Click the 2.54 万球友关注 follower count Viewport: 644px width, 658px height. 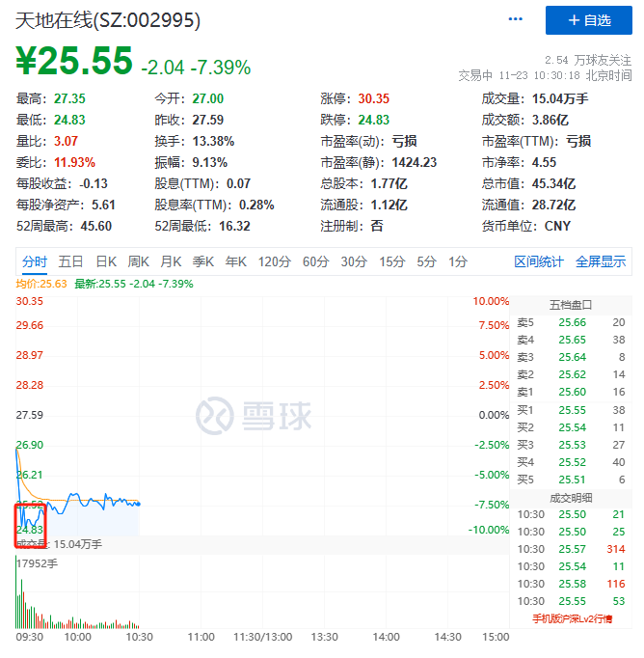pos(588,60)
